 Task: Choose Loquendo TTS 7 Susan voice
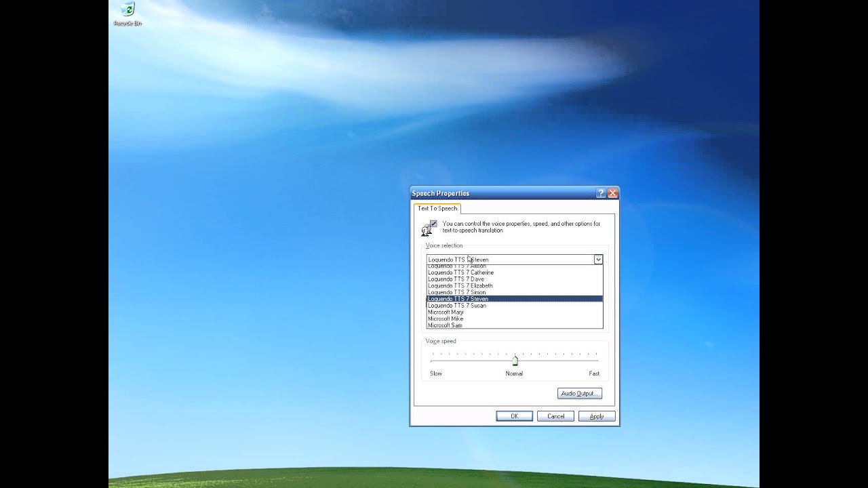coord(515,306)
